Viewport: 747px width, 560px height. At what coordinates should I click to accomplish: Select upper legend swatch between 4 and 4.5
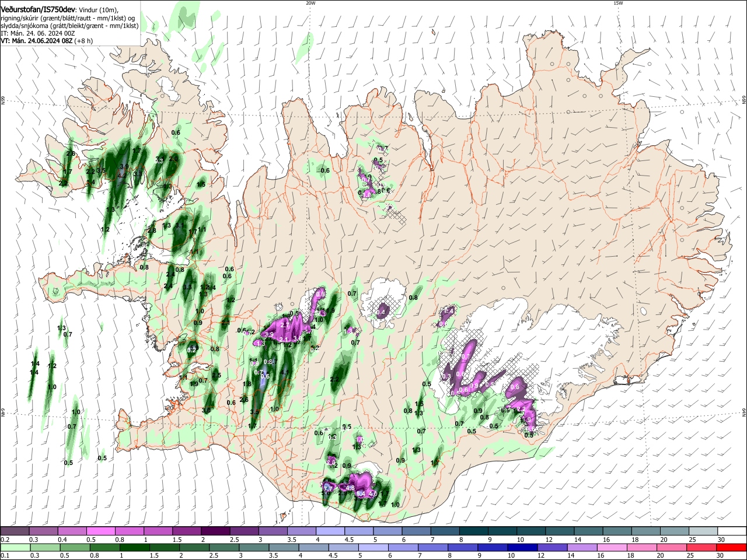(330, 531)
